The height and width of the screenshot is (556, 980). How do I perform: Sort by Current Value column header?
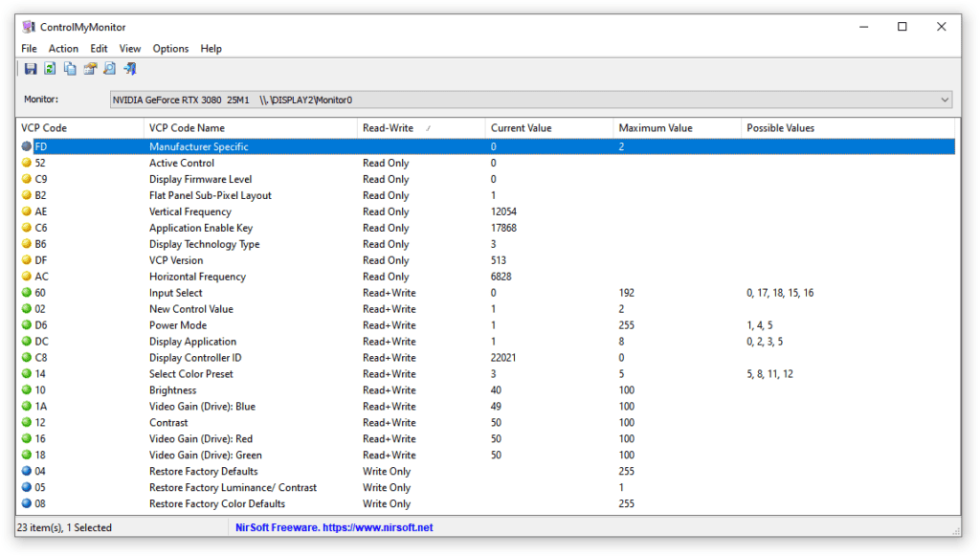click(549, 128)
